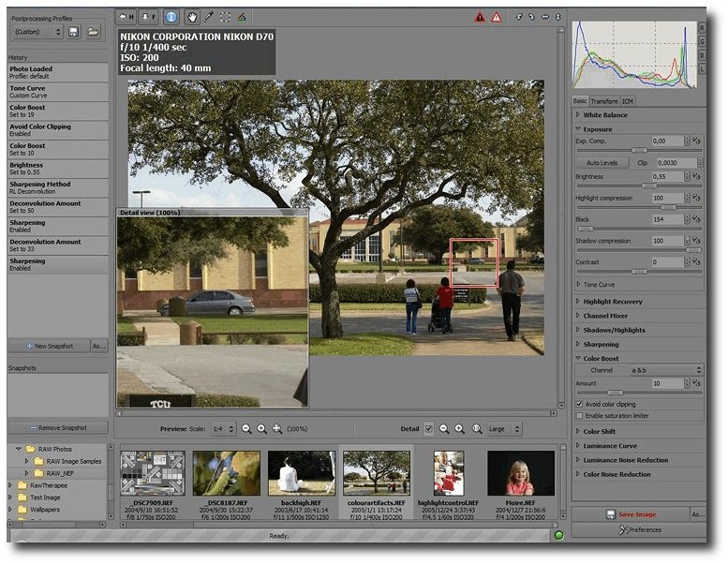The height and width of the screenshot is (564, 728).
Task: Click the Clip value input field
Action: 676,163
